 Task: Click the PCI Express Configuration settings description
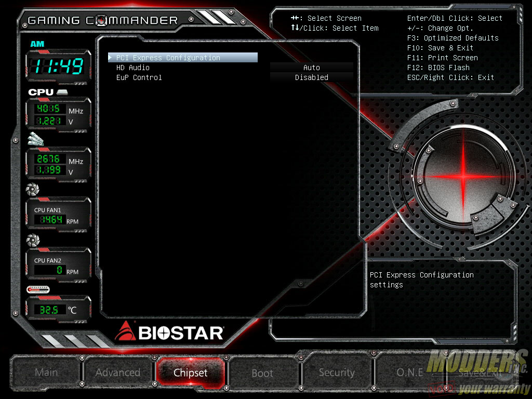click(421, 280)
